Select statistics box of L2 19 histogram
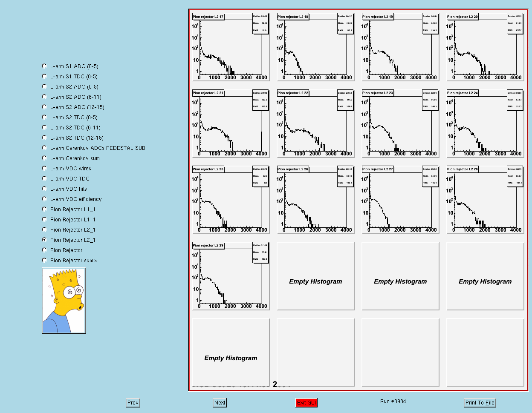The image size is (532, 413). point(430,23)
